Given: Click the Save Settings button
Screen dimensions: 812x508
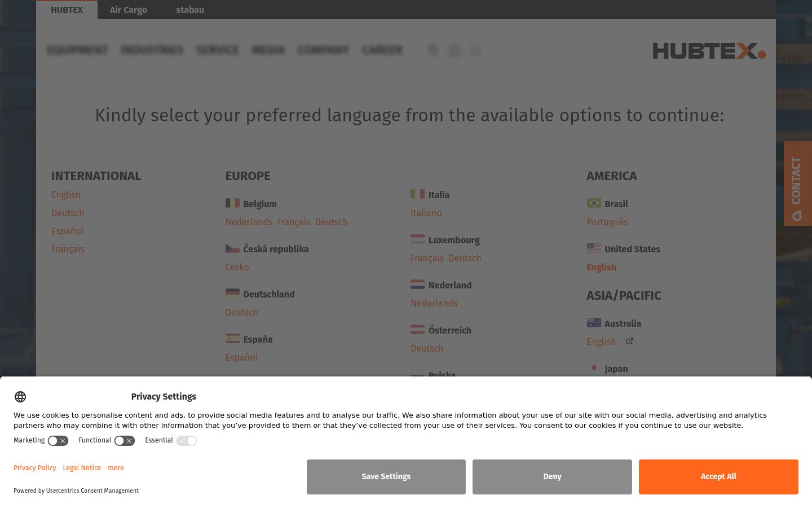Looking at the screenshot, I should click(386, 477).
